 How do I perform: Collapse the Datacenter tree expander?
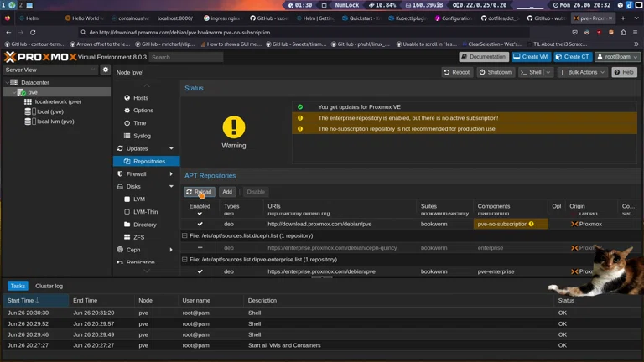pos(7,82)
